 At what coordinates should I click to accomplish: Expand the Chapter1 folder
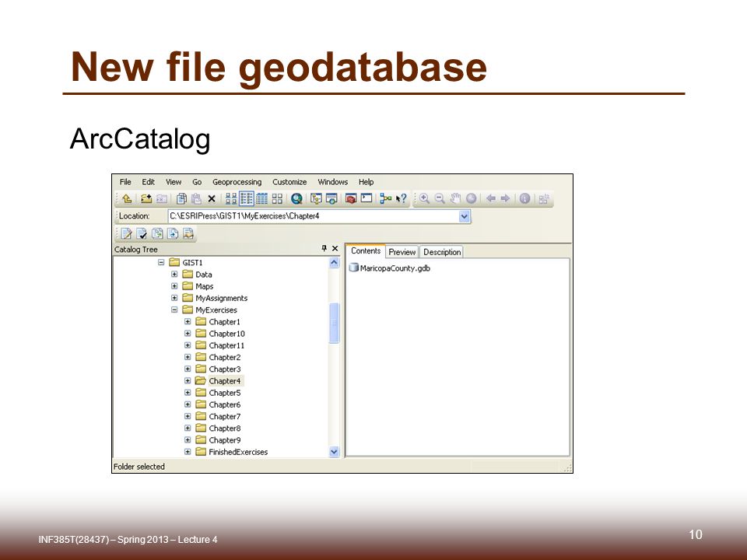click(188, 322)
